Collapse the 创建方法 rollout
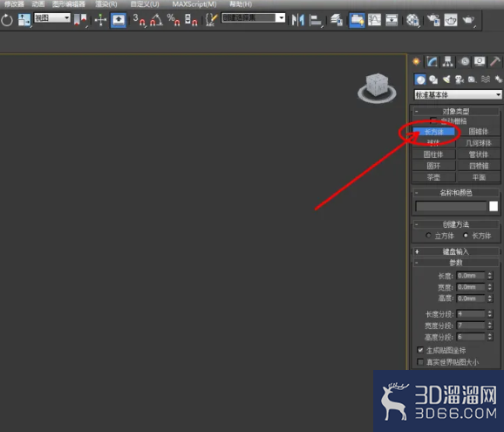504x432 pixels. (456, 224)
